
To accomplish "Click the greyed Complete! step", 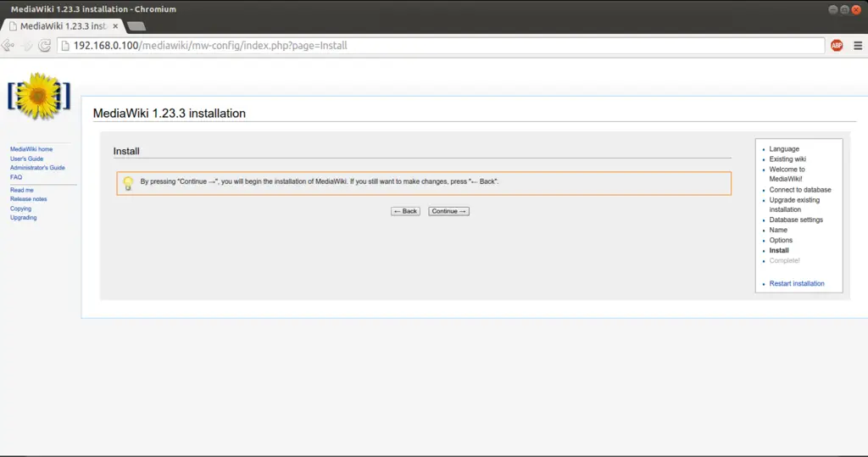I will click(x=784, y=260).
